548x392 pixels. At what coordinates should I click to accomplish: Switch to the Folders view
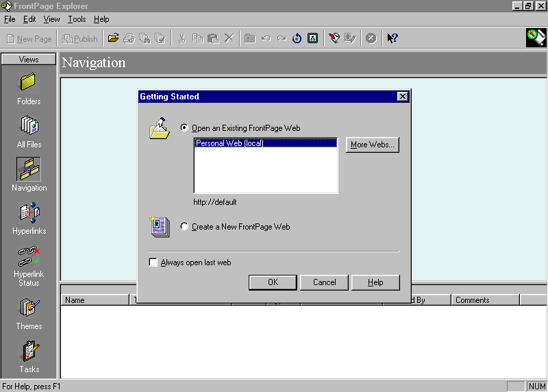pos(29,89)
